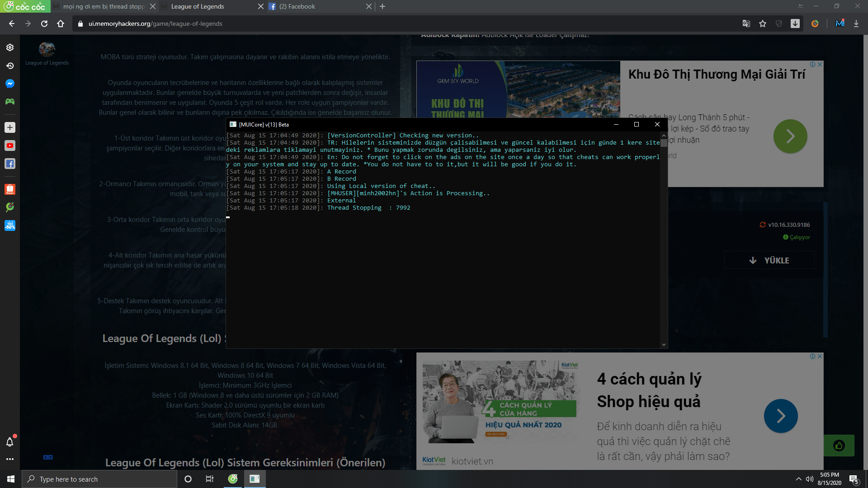Screen dimensions: 868x488
Task: Click the League of Legends game thumbnail
Action: coord(47,49)
